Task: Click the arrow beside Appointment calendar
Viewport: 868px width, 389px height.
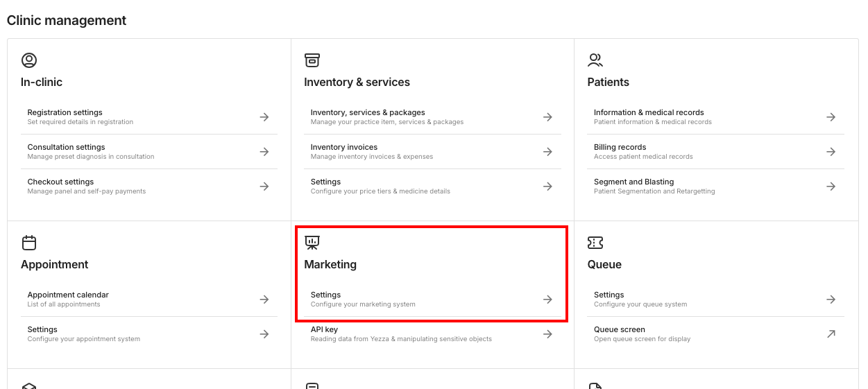Action: (x=264, y=300)
